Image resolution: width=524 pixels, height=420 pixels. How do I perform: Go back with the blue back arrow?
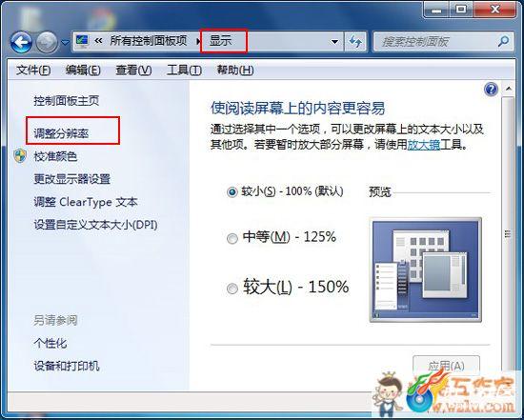[x=21, y=42]
